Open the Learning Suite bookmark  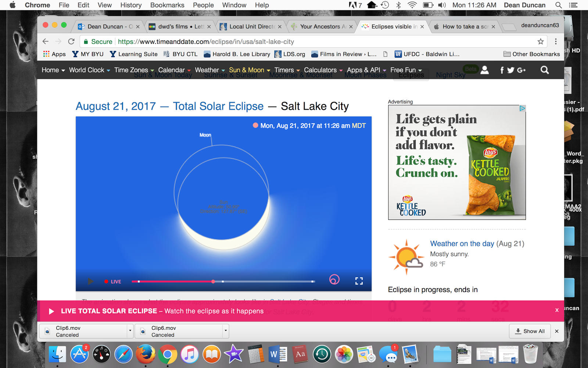click(x=134, y=54)
